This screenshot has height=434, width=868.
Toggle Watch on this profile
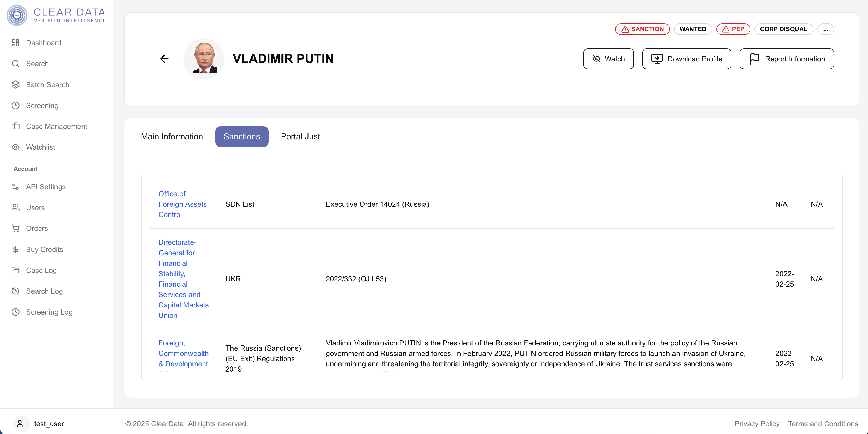point(608,59)
